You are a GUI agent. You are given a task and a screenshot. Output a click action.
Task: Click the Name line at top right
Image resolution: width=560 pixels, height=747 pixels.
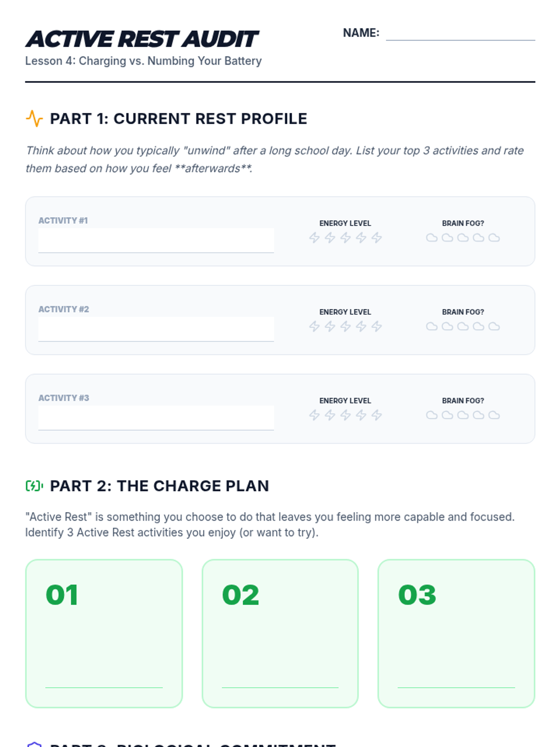pyautogui.click(x=461, y=35)
